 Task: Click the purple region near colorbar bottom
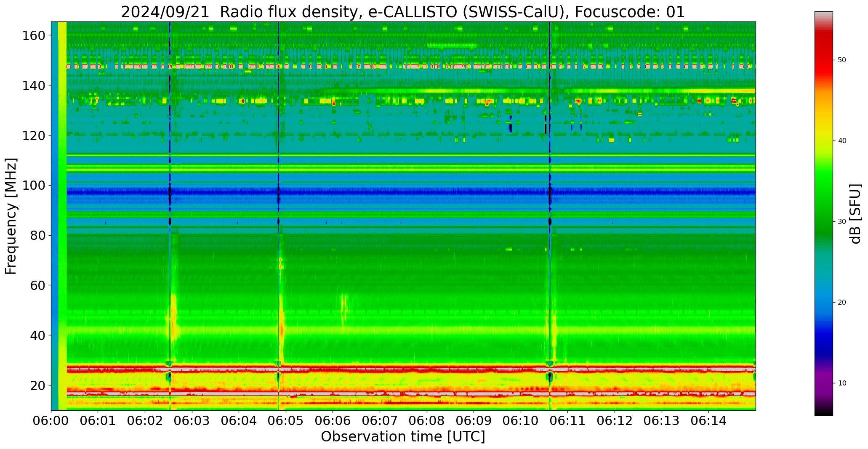[x=823, y=383]
